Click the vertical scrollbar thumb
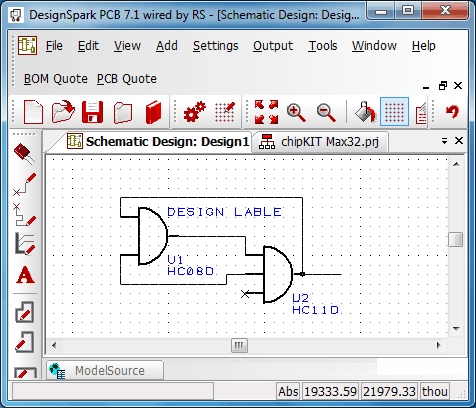 (456, 239)
